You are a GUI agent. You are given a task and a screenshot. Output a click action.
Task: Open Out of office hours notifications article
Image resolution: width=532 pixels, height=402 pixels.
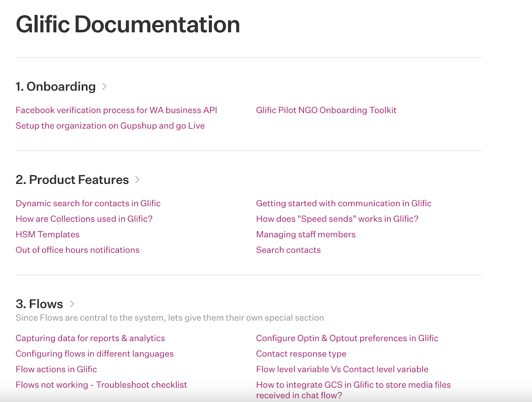[77, 250]
